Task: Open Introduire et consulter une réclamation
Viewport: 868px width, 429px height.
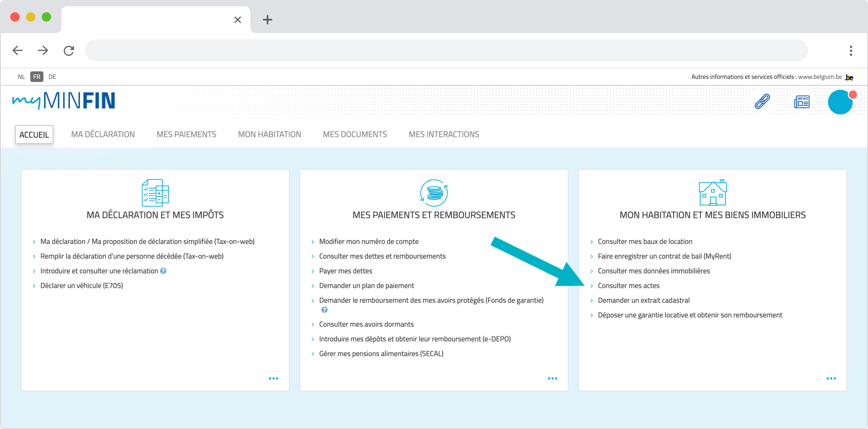Action: click(99, 271)
